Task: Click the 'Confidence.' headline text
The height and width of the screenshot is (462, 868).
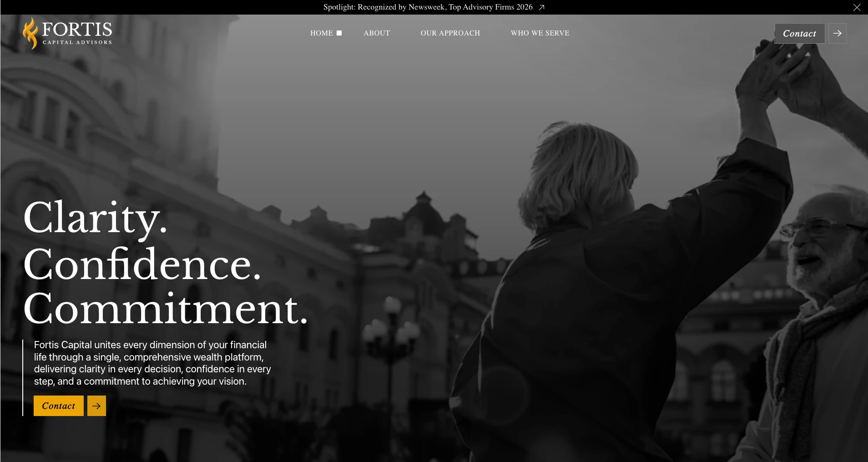Action: click(x=142, y=264)
